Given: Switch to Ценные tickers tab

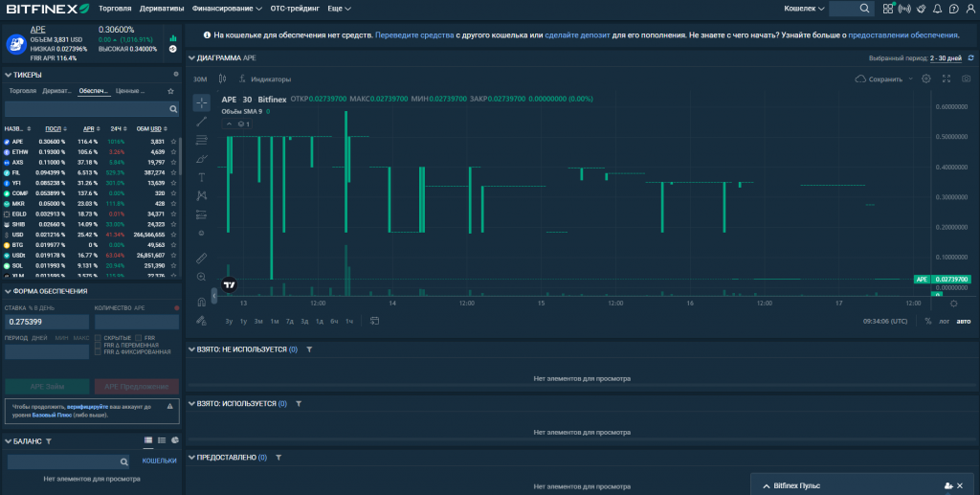Looking at the screenshot, I should pyautogui.click(x=130, y=91).
